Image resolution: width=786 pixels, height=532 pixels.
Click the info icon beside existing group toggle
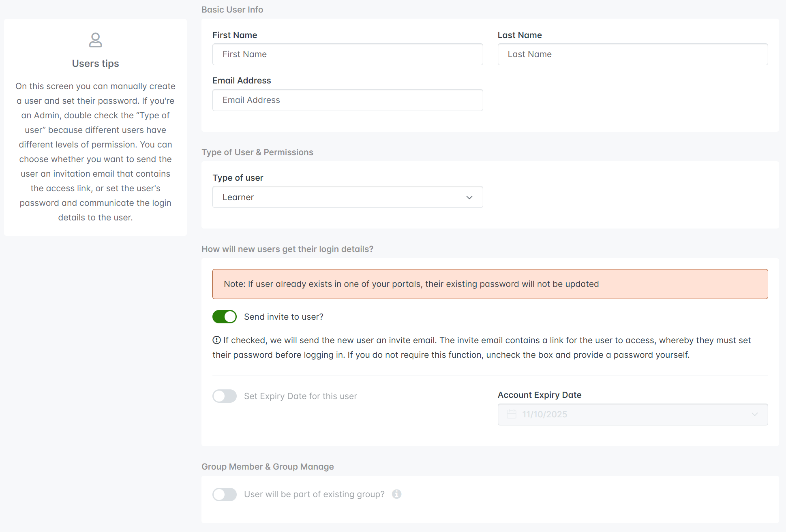click(396, 494)
